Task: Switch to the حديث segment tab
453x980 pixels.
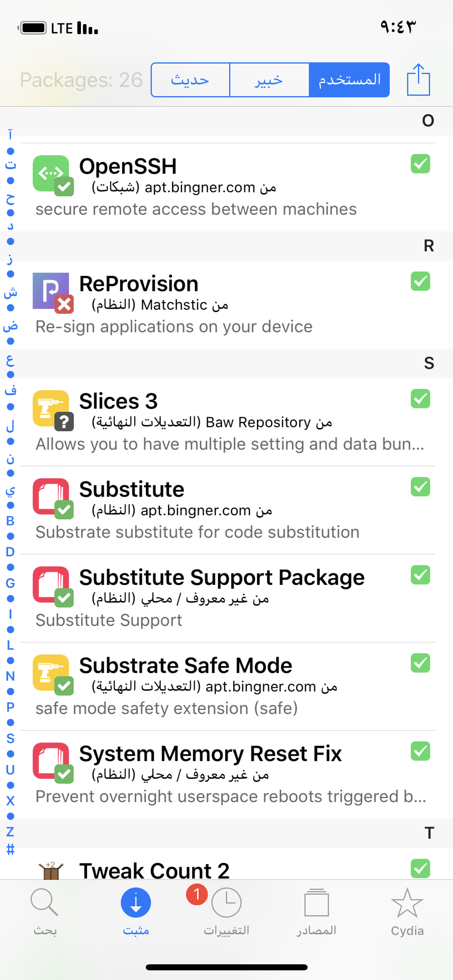Action: 190,80
